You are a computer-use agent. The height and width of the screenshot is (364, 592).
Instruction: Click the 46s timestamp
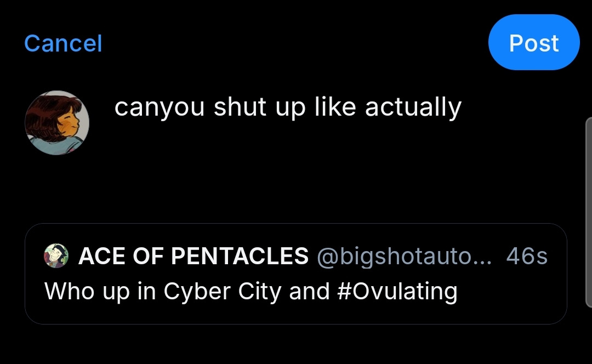tap(526, 256)
